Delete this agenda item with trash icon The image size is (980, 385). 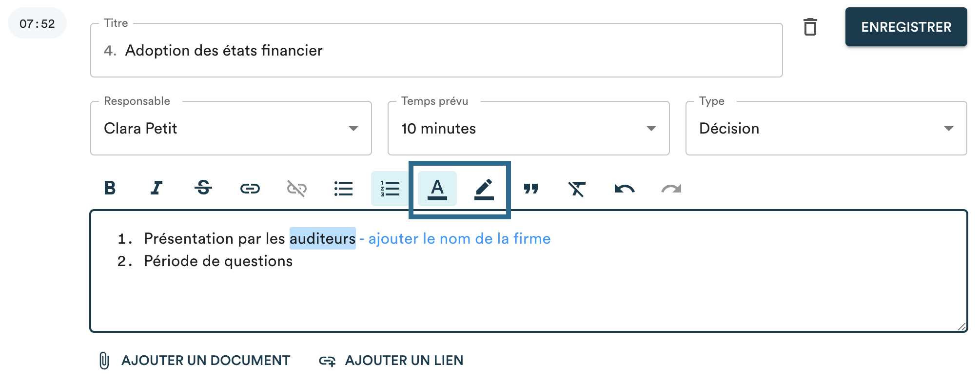[810, 27]
